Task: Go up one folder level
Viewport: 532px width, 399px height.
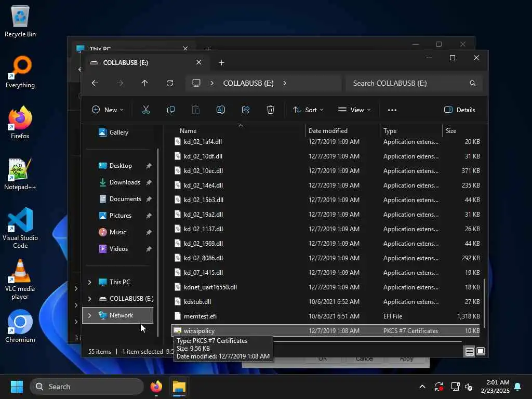Action: [x=145, y=83]
